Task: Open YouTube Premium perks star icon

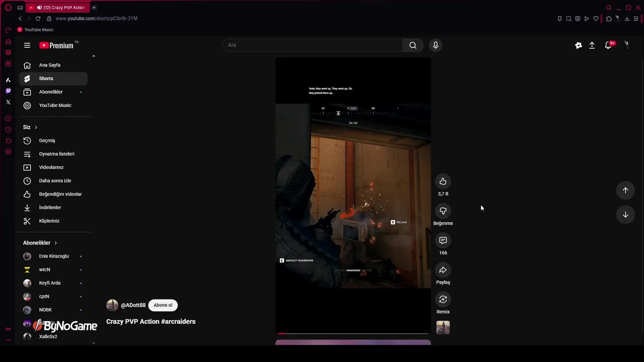Action: (579, 45)
